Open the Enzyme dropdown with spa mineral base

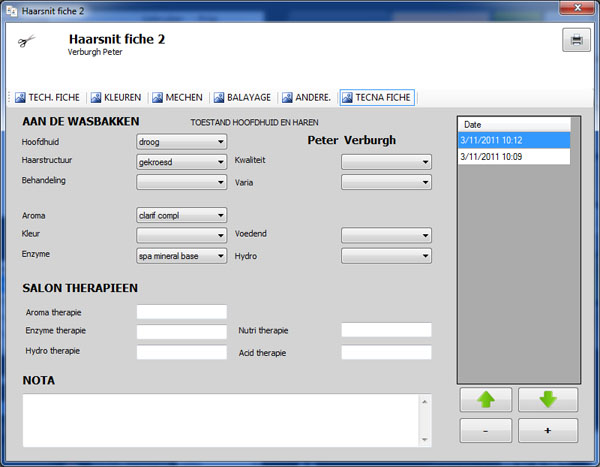tap(181, 256)
